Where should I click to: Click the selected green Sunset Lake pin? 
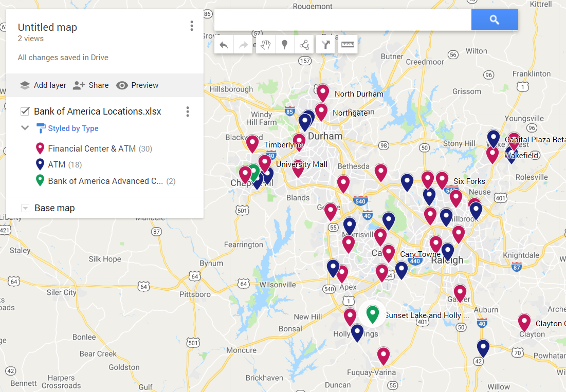click(x=373, y=314)
